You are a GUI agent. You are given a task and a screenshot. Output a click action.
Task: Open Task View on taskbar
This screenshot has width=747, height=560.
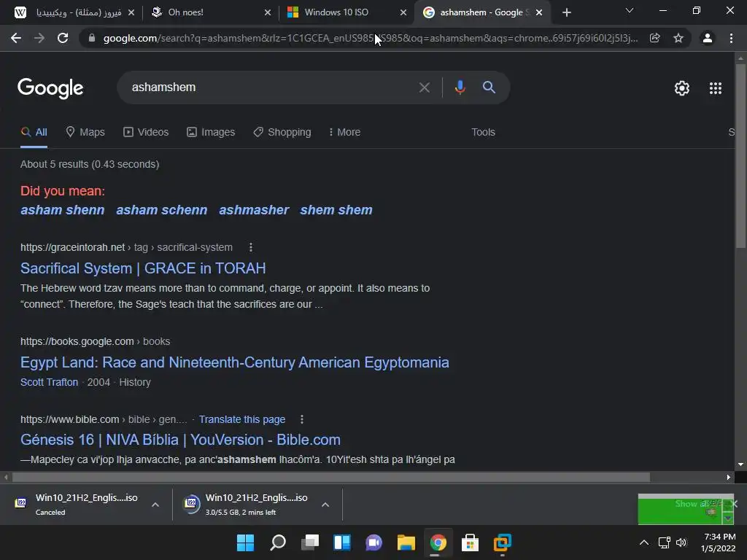click(310, 542)
